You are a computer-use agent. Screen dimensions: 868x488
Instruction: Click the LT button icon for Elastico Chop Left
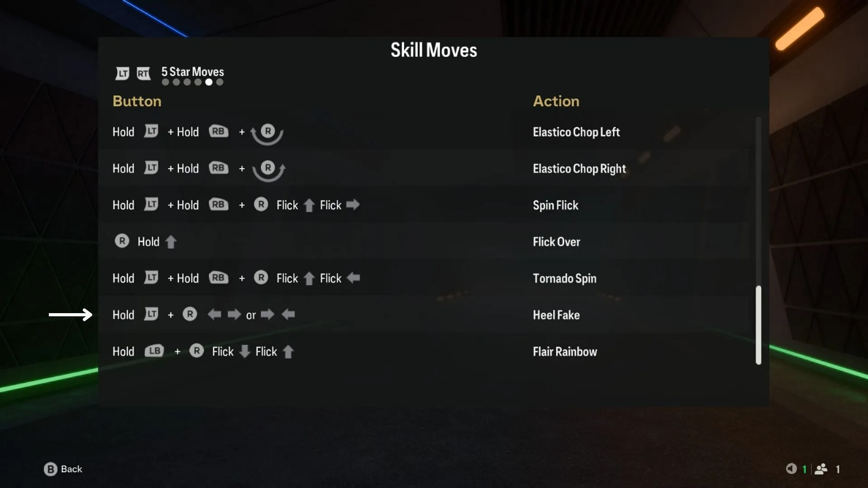click(152, 131)
